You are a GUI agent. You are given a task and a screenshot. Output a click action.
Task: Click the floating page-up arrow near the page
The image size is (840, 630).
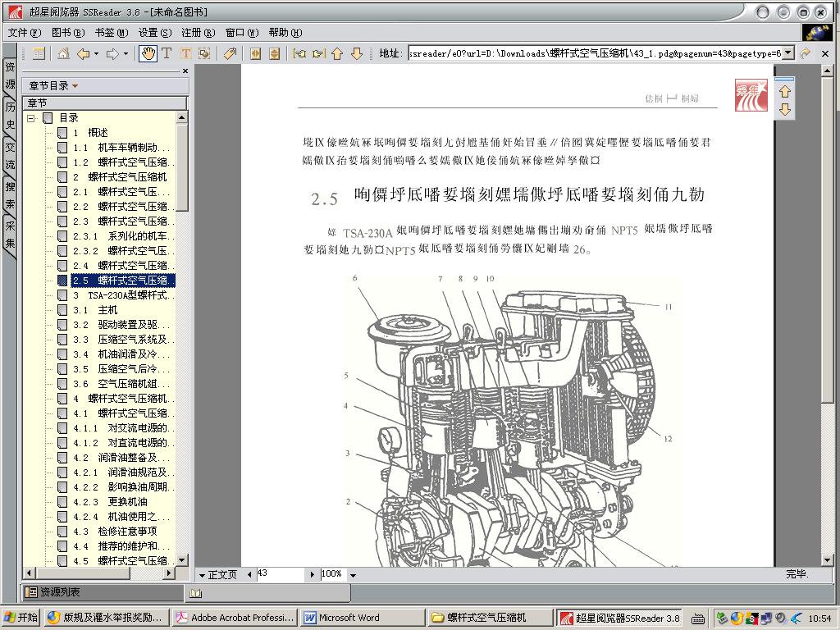785,92
